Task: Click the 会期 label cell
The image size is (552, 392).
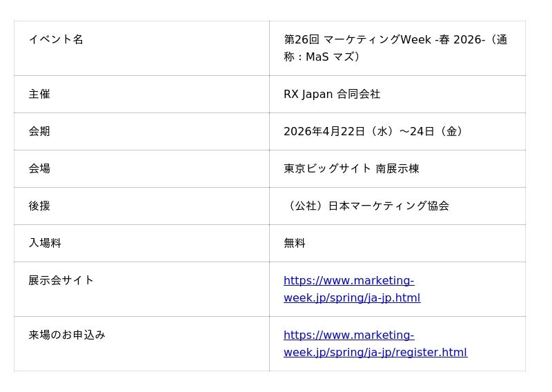Action: [x=39, y=131]
